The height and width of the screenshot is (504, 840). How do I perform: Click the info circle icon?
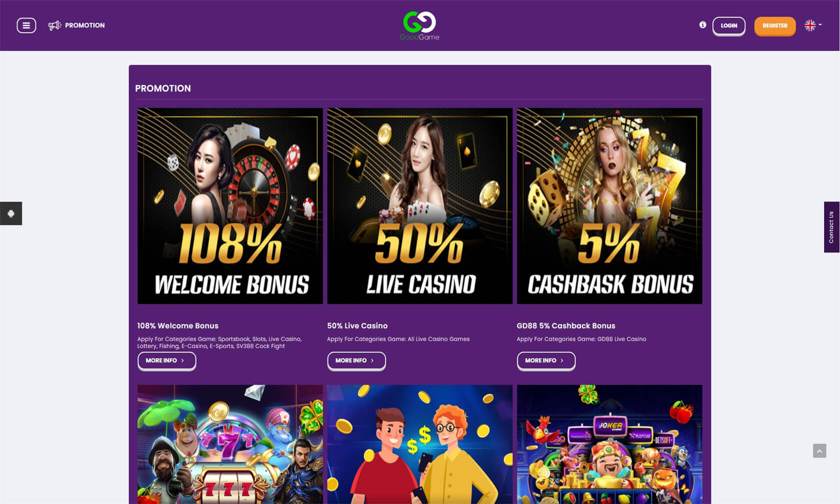click(x=702, y=25)
